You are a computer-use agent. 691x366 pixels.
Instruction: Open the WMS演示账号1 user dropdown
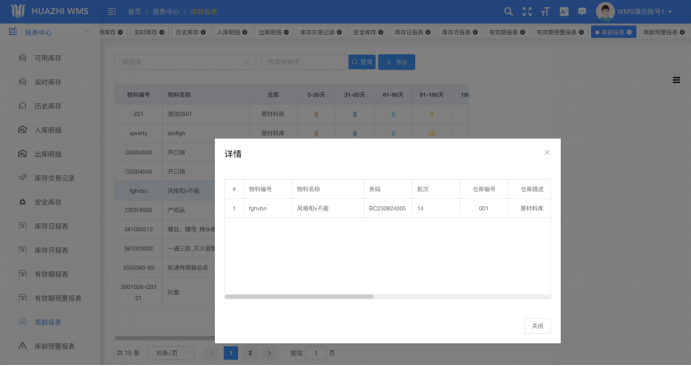[634, 11]
